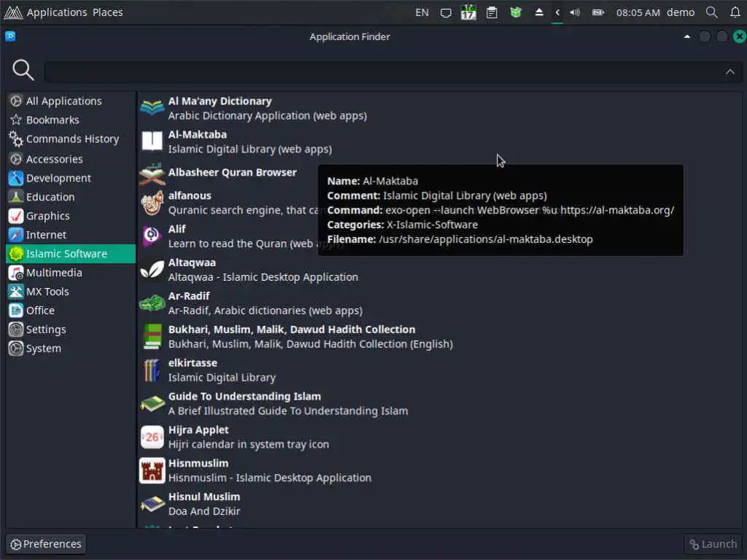Viewport: 747px width, 560px height.
Task: Click the Al-Maktaba open book icon
Action: click(152, 141)
